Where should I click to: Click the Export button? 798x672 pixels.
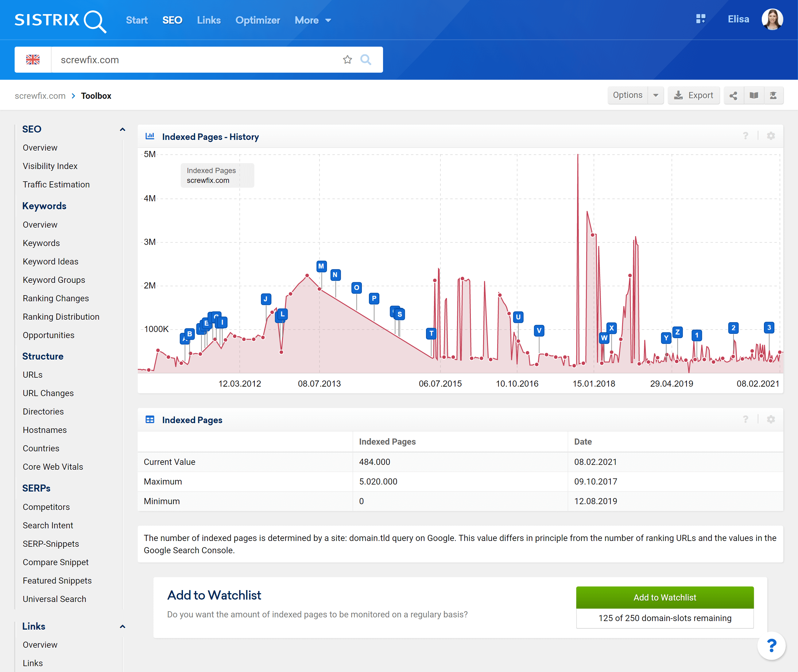(x=694, y=95)
